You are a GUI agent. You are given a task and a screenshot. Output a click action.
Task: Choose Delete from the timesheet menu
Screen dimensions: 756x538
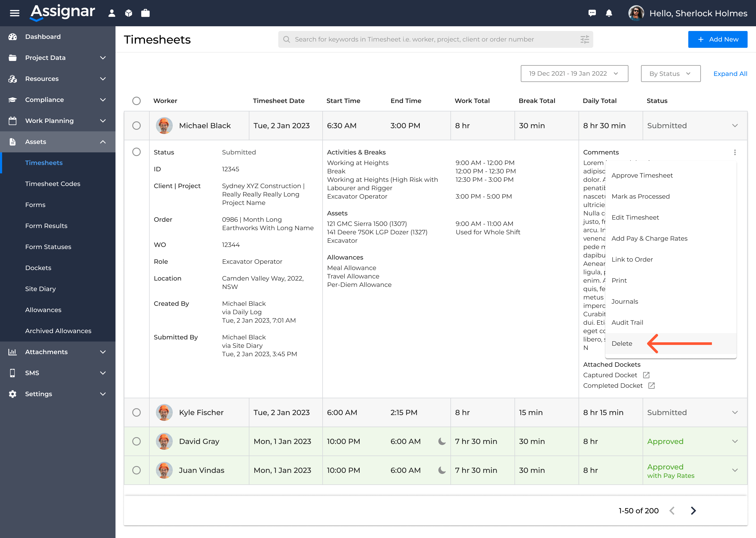click(622, 344)
